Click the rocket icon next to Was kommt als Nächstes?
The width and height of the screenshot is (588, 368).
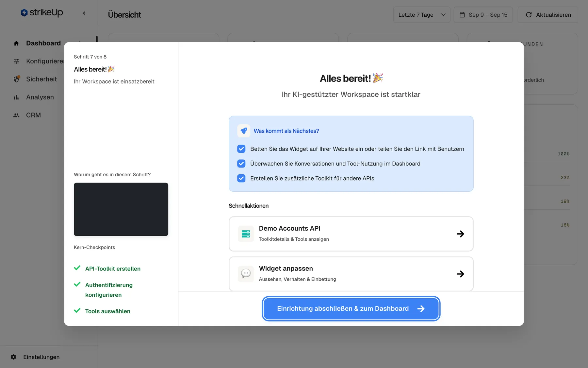[244, 131]
